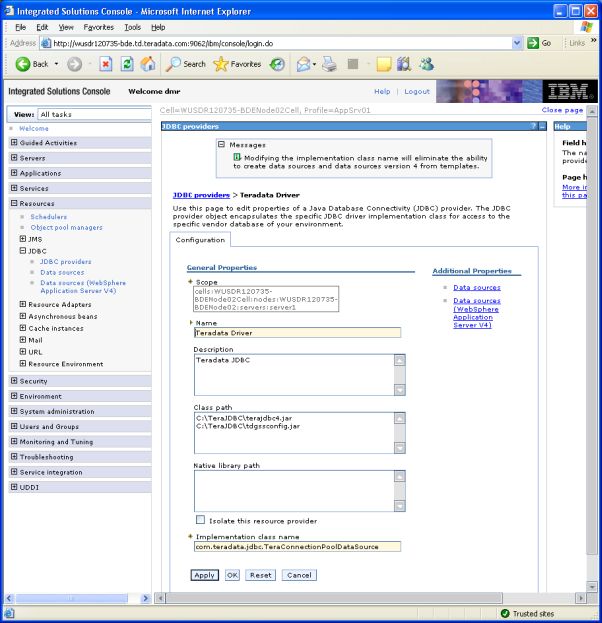Minimize the JDBC providers portlet
Viewport: 602px width, 623px height.
[542, 126]
